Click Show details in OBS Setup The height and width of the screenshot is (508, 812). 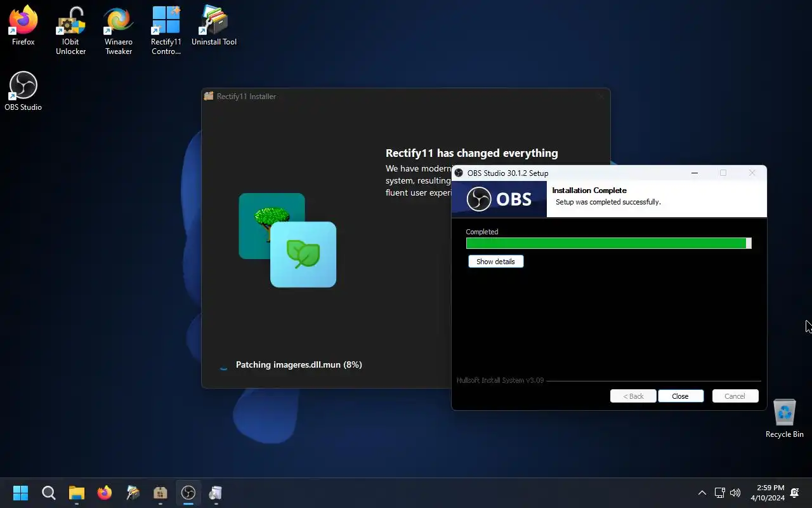coord(496,262)
